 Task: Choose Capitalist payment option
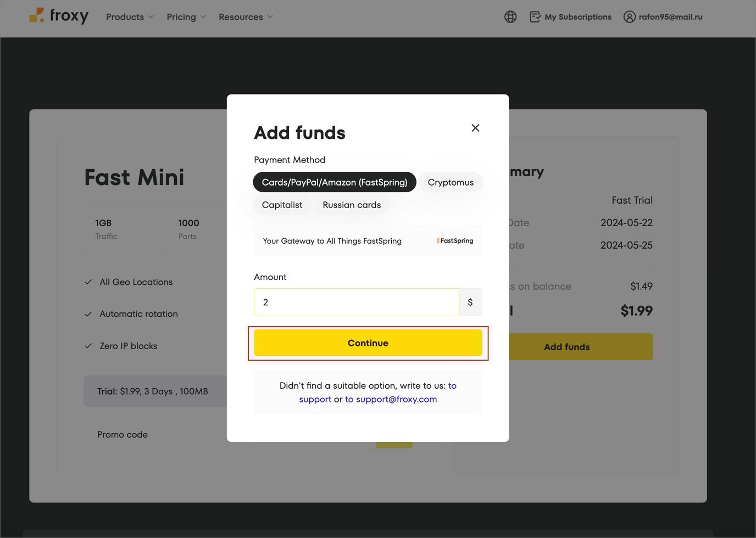282,205
